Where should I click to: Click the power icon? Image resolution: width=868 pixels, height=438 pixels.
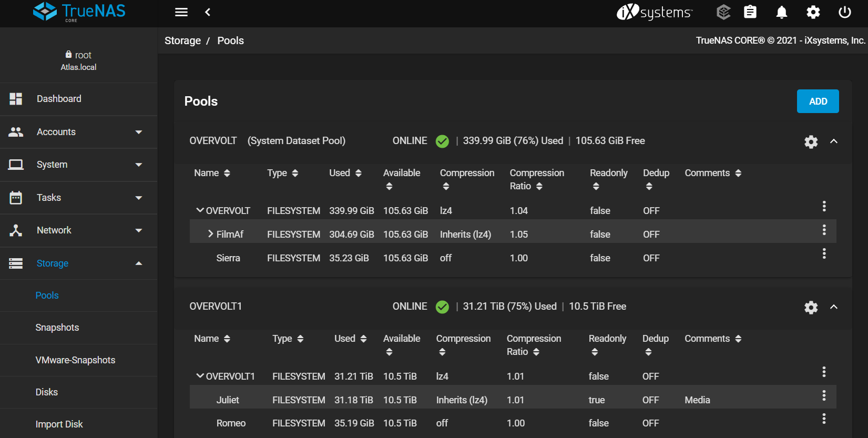[x=845, y=12]
